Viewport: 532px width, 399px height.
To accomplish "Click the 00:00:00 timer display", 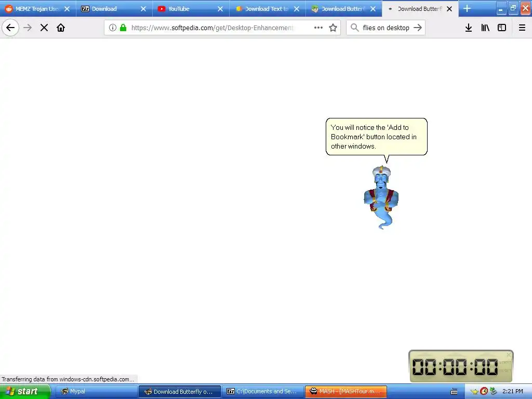I will [x=455, y=367].
